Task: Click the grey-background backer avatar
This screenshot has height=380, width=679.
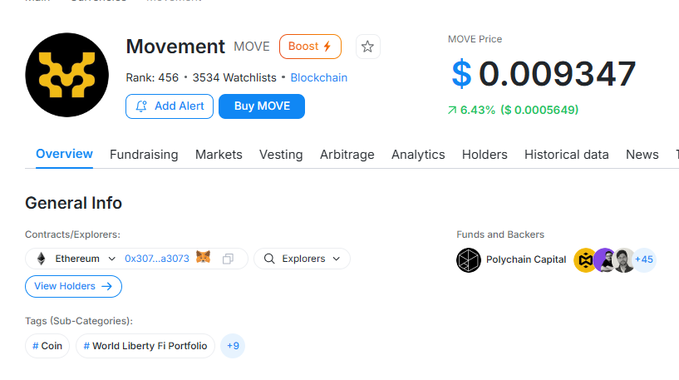Action: 624,260
